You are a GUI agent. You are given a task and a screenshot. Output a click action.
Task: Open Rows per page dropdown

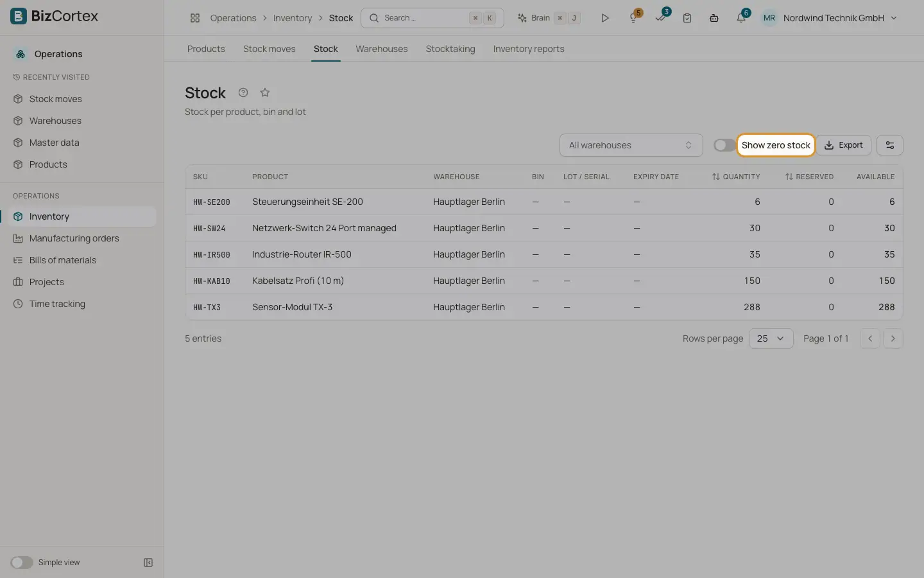coord(771,338)
